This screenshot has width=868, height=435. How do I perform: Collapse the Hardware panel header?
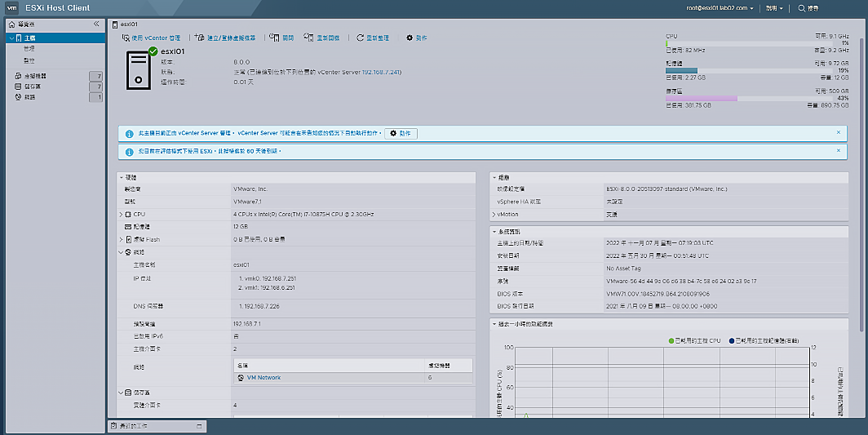coord(122,177)
